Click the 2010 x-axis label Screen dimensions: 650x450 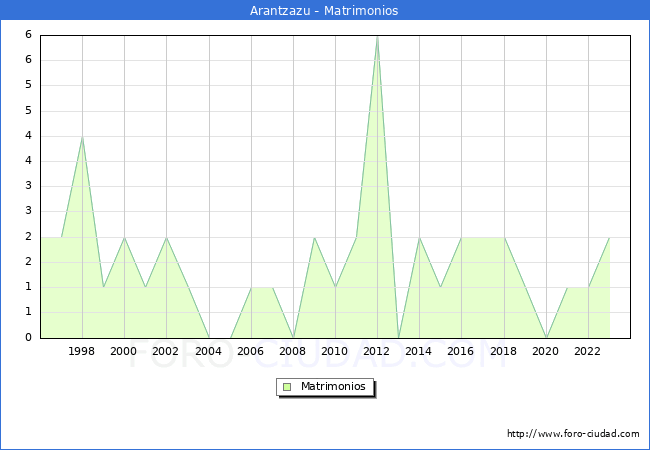pos(335,351)
